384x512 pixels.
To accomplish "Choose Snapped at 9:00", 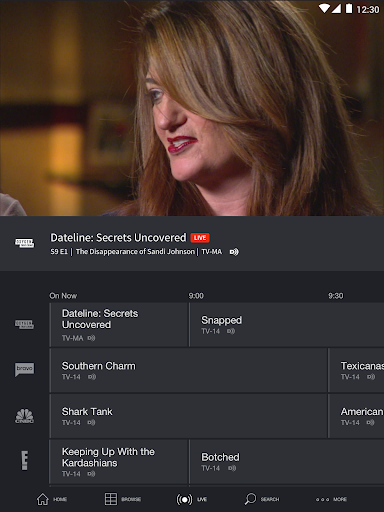I will tap(287, 325).
